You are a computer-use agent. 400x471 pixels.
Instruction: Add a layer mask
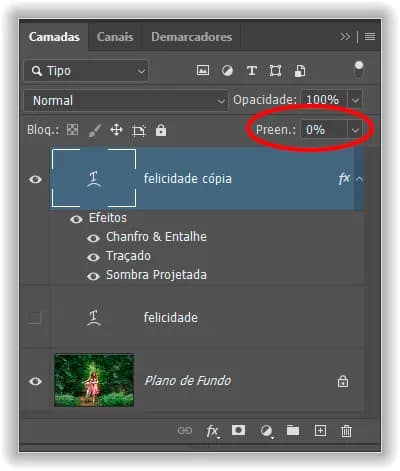coord(238,430)
